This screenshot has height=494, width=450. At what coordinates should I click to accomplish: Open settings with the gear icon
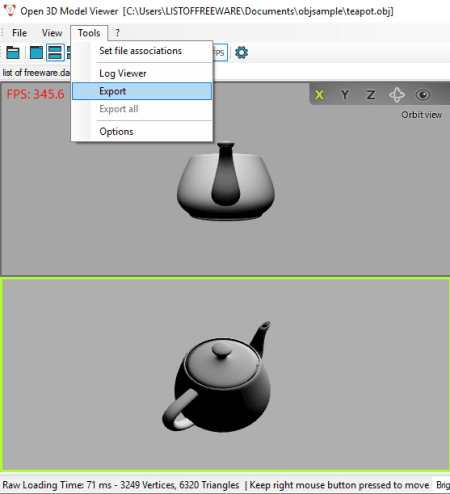241,53
